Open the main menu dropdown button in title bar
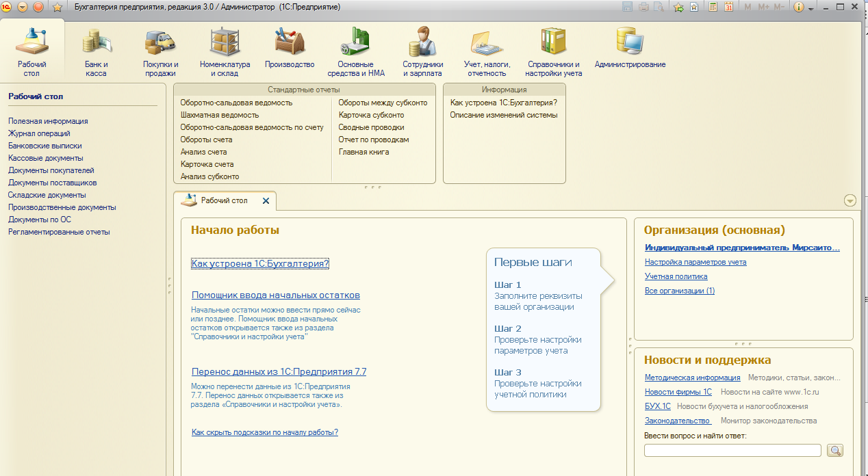The width and height of the screenshot is (868, 476). [x=23, y=7]
